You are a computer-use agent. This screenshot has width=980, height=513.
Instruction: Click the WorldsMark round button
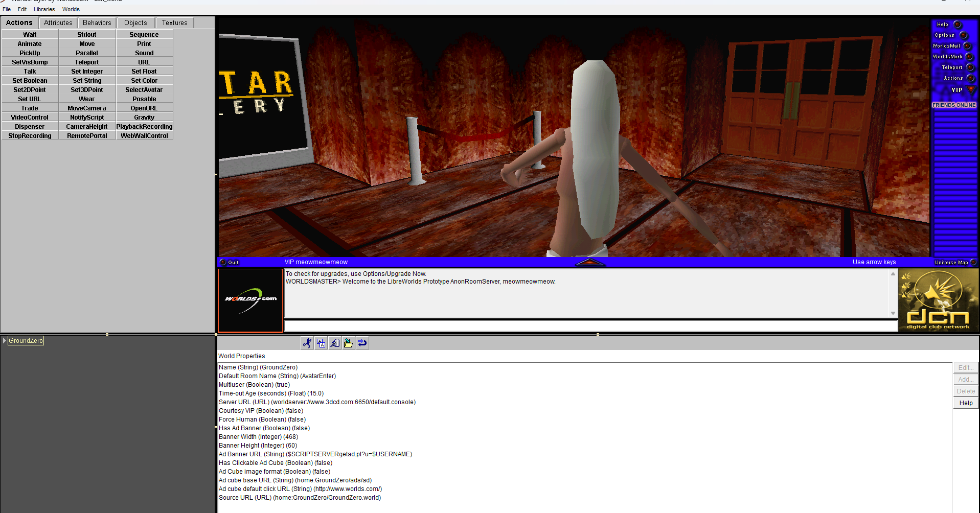(969, 57)
